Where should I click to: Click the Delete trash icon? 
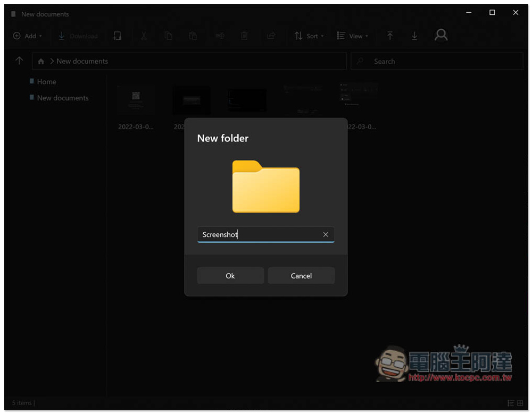244,36
